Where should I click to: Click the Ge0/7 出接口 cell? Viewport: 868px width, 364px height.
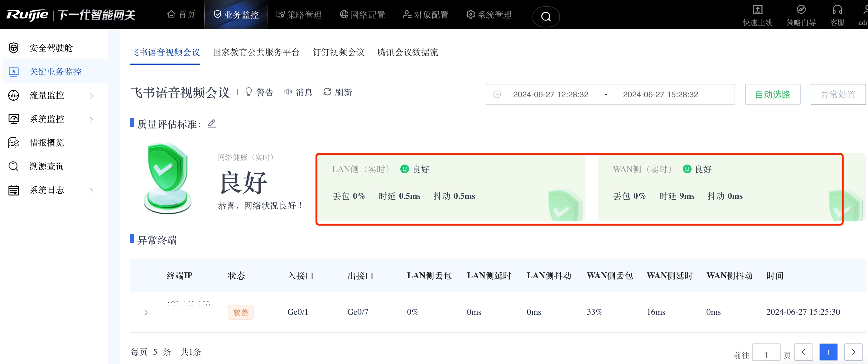point(358,312)
